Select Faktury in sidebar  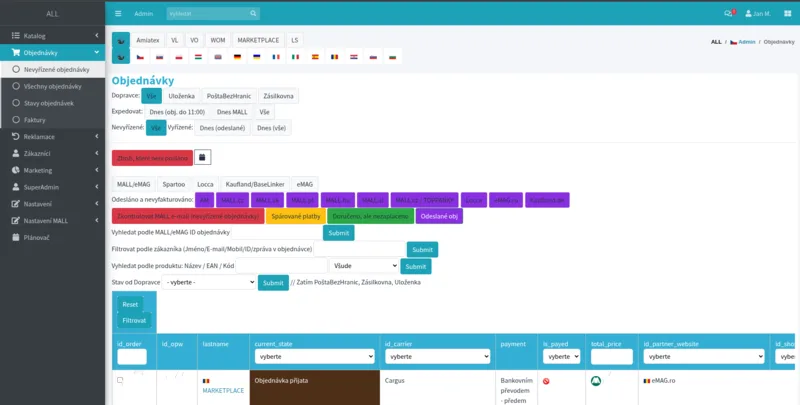pyautogui.click(x=53, y=120)
